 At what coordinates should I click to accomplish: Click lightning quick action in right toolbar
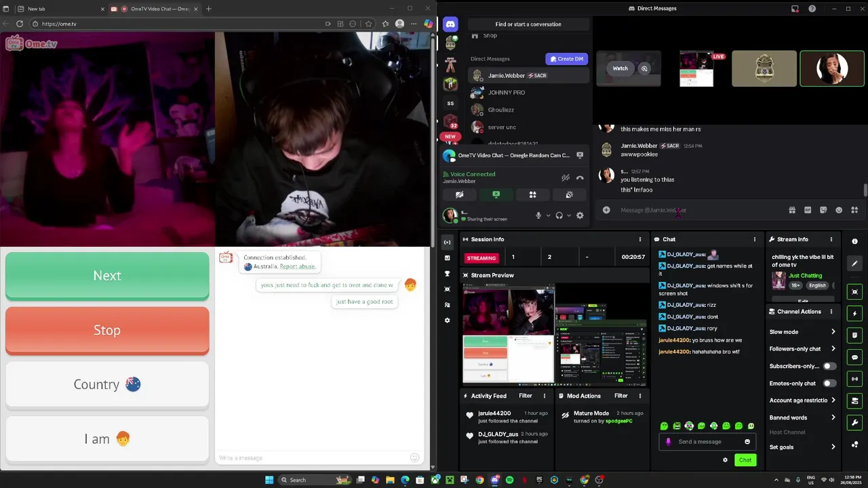pyautogui.click(x=855, y=314)
